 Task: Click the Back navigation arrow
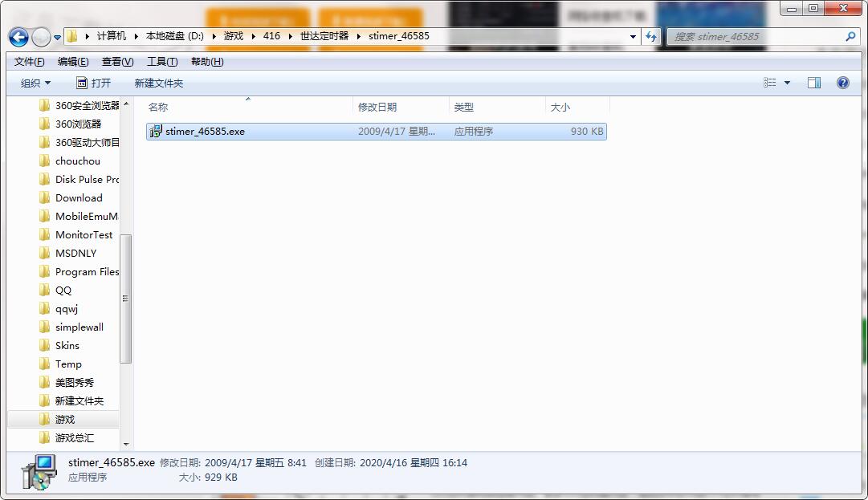[18, 36]
